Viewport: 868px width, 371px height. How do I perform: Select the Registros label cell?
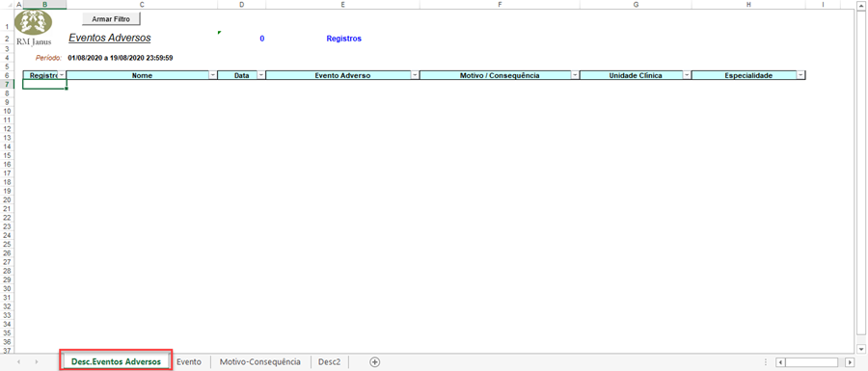343,39
